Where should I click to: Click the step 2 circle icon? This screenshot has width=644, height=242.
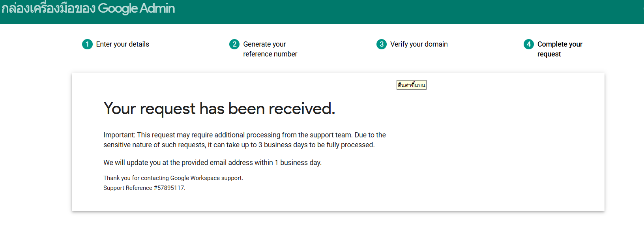234,44
